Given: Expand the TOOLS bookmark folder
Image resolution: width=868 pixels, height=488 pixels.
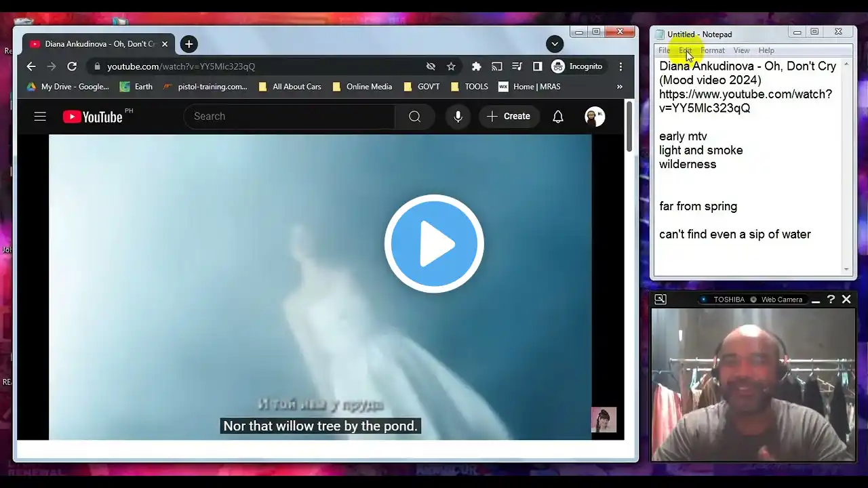Looking at the screenshot, I should 469,87.
